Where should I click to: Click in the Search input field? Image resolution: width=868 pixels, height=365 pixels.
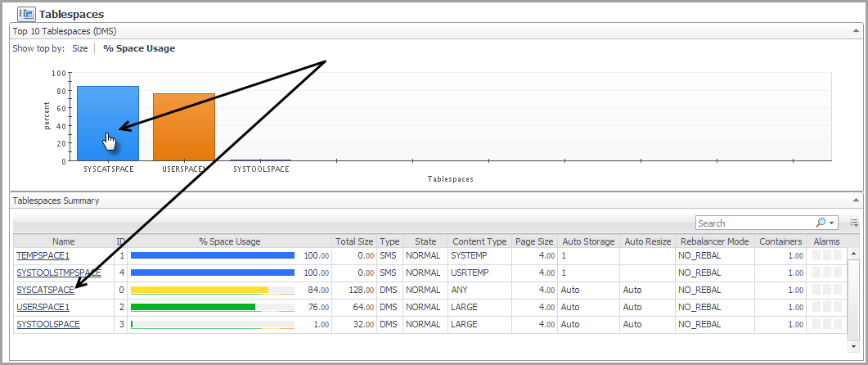[755, 223]
